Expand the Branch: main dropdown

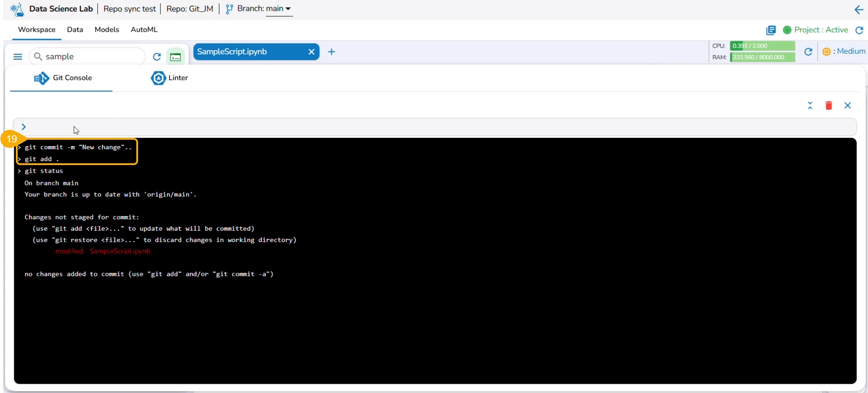(x=258, y=9)
